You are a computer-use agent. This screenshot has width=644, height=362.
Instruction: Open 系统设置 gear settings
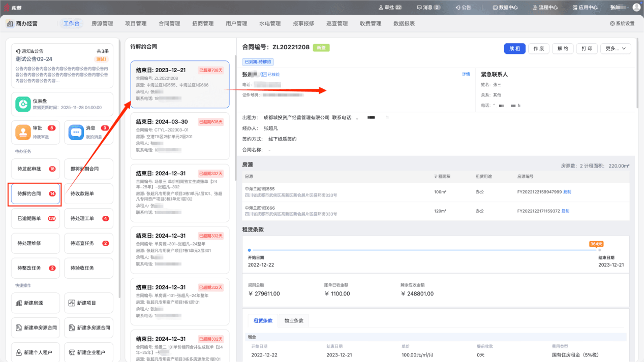(x=622, y=23)
